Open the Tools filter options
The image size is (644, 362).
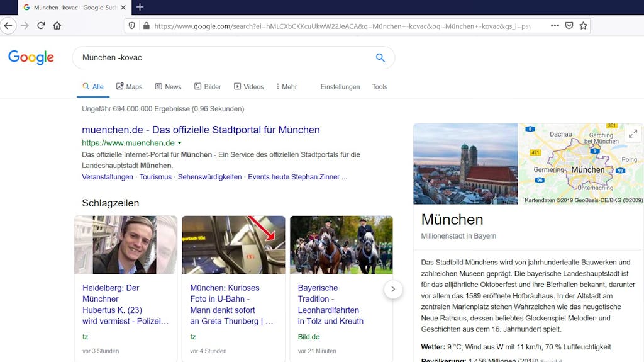379,87
